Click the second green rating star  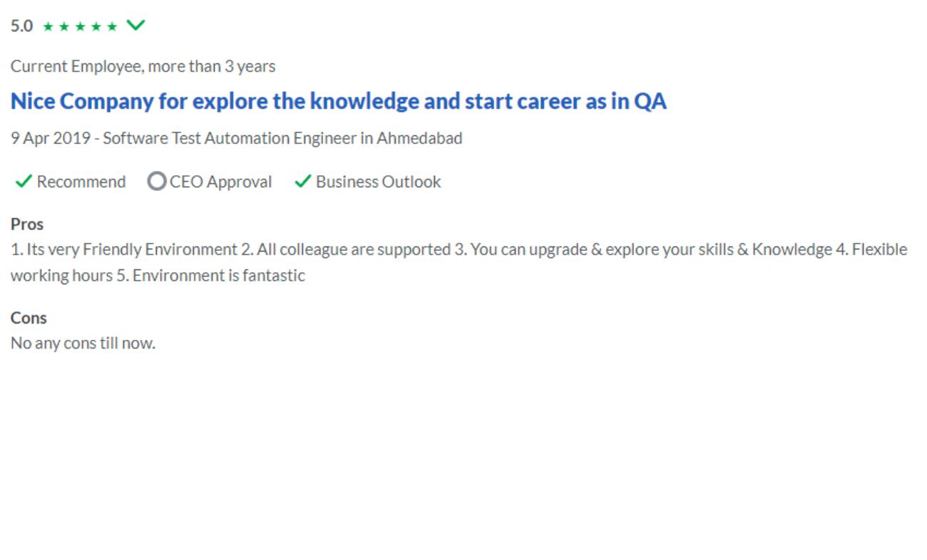coord(64,27)
